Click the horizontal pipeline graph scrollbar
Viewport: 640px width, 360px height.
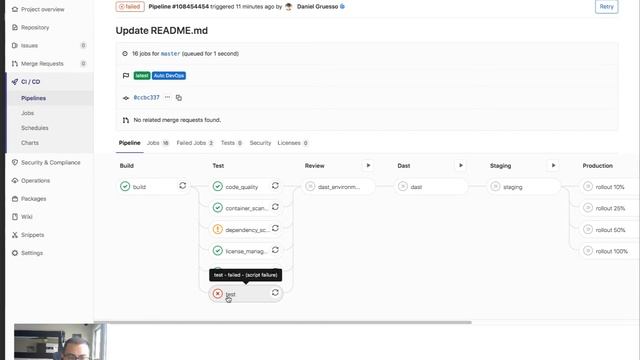click(282, 322)
